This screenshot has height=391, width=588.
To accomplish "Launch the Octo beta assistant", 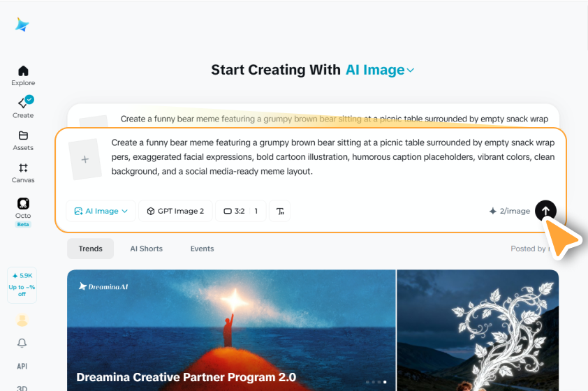I will pos(23,212).
